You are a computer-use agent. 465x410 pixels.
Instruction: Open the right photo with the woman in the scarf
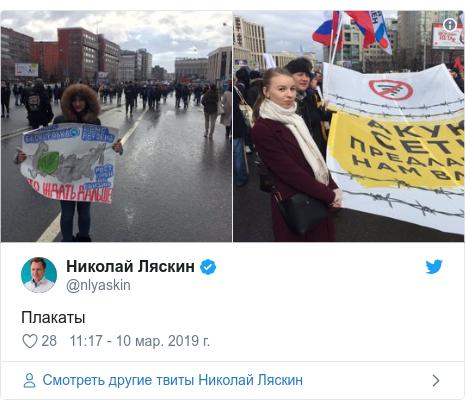(349, 126)
